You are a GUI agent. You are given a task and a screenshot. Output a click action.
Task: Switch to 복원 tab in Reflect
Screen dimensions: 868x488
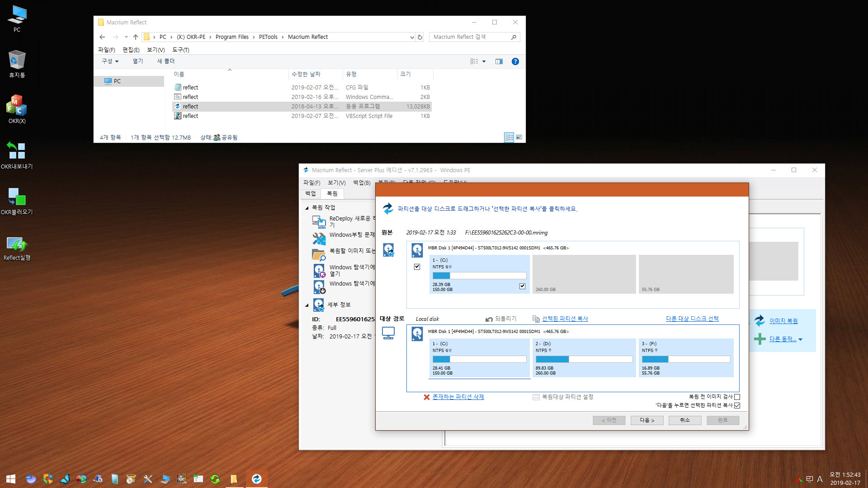(x=332, y=193)
